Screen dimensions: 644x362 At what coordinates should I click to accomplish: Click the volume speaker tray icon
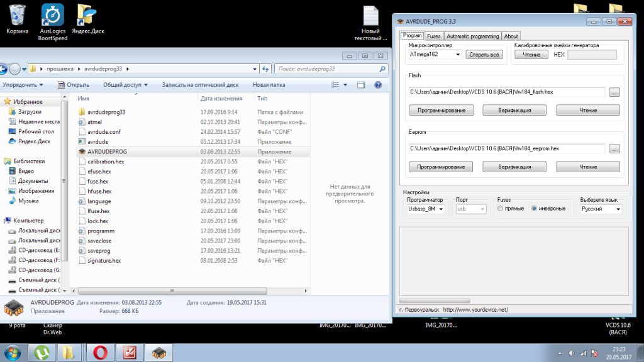pos(571,353)
